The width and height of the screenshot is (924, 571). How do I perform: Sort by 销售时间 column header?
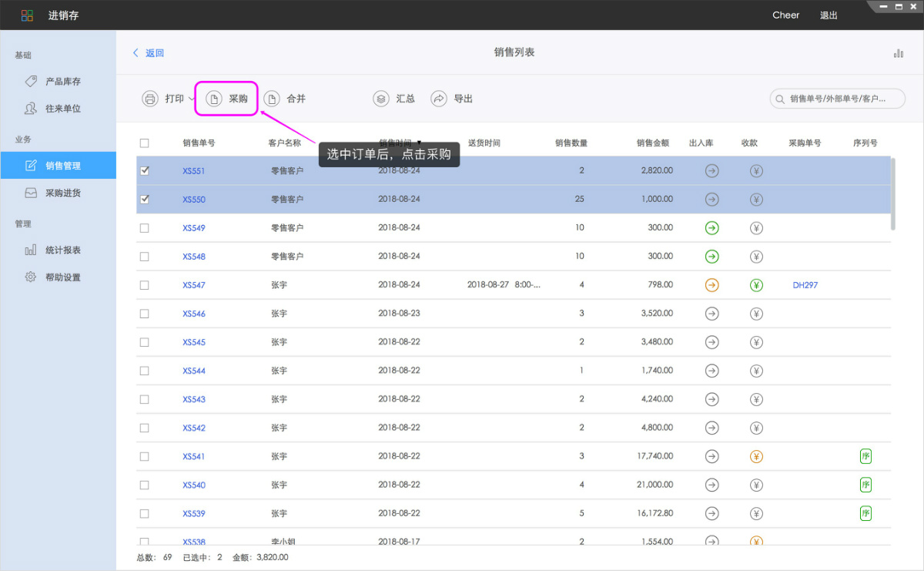point(400,143)
